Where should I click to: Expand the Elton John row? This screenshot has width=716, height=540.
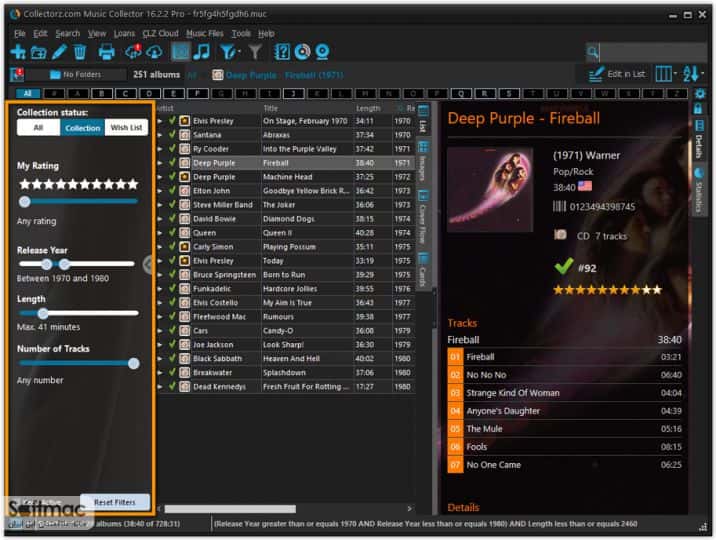[160, 191]
